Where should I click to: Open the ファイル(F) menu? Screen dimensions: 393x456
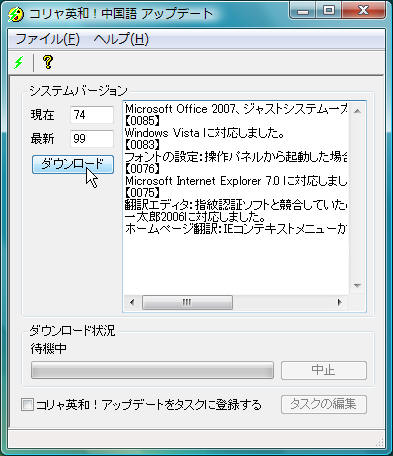(x=47, y=39)
